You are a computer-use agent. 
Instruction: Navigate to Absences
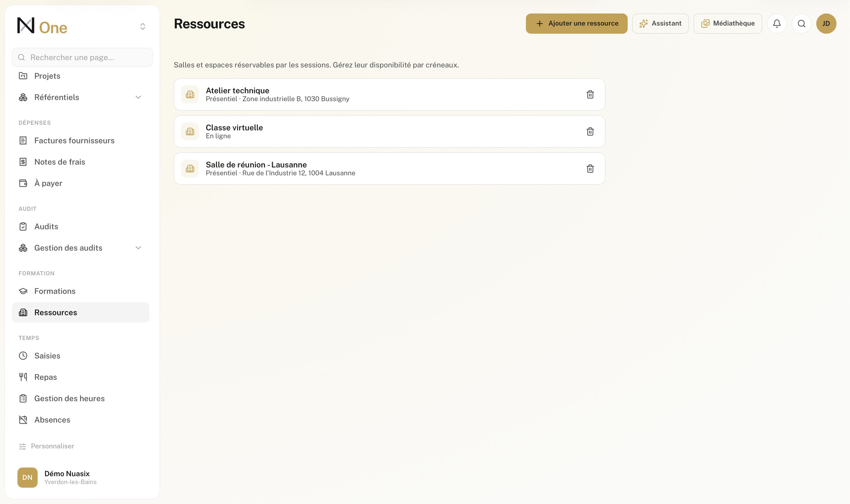pos(81,420)
